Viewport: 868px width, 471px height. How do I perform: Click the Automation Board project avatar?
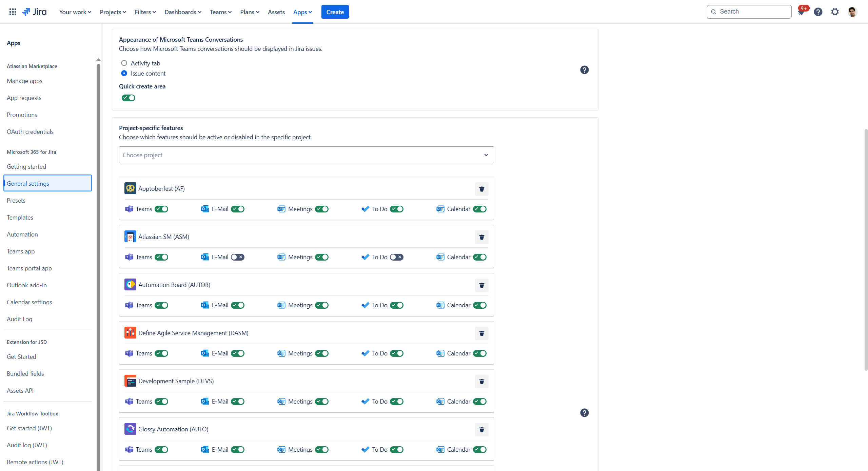[130, 285]
